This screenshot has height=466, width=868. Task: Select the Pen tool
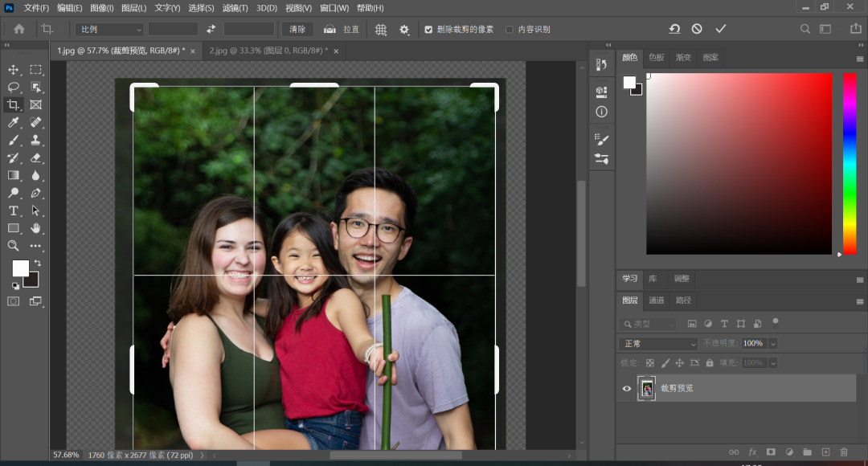(x=36, y=193)
